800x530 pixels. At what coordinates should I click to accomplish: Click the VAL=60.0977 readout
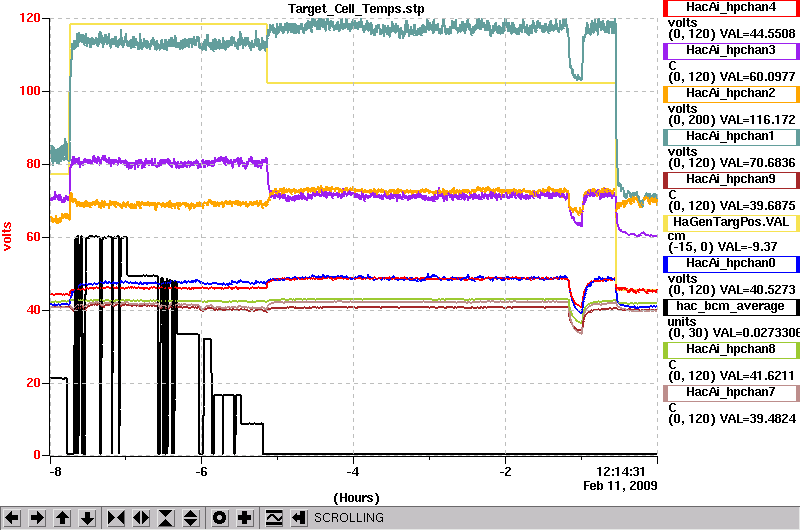[757, 77]
